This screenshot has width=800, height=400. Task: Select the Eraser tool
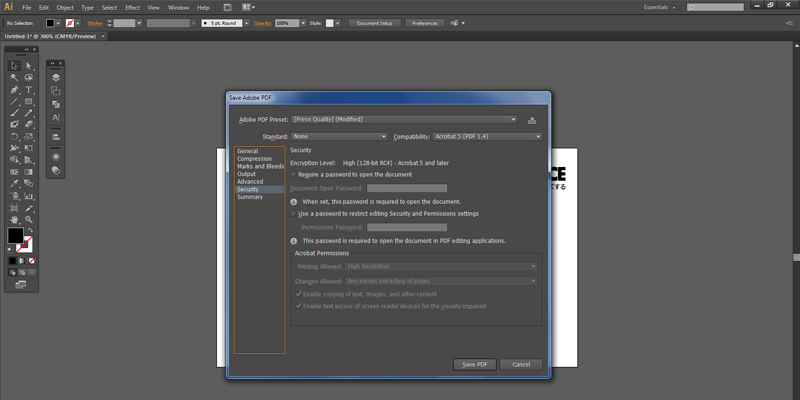pos(29,124)
